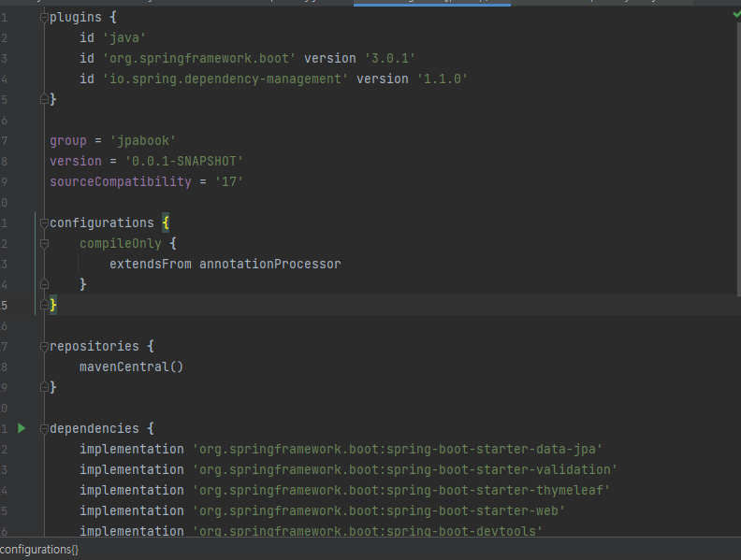
Task: Click the spring-boot-starter-thymeleaf dependency string
Action: pos(400,490)
